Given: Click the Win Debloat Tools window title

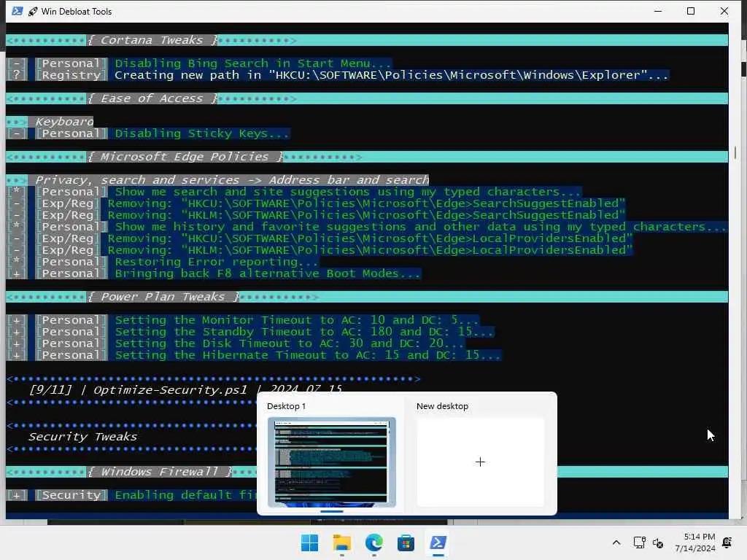Looking at the screenshot, I should [76, 12].
